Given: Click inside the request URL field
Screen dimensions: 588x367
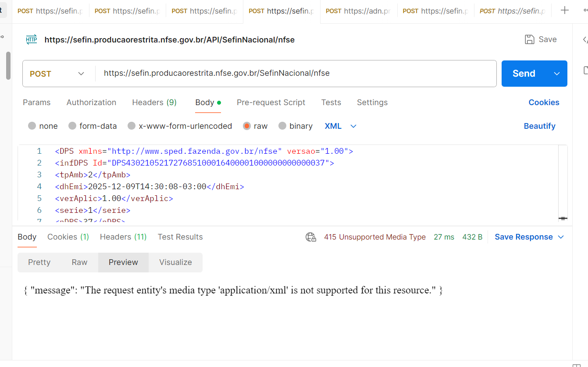Looking at the screenshot, I should pos(294,74).
